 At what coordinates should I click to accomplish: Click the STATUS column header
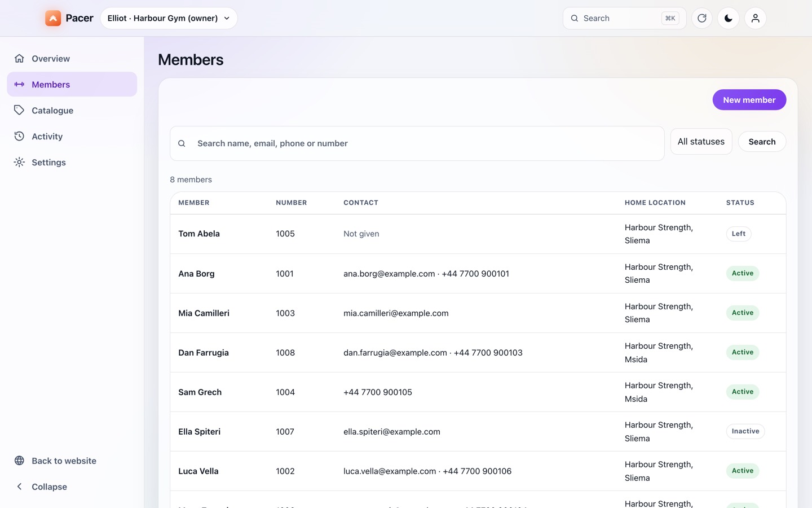[740, 203]
